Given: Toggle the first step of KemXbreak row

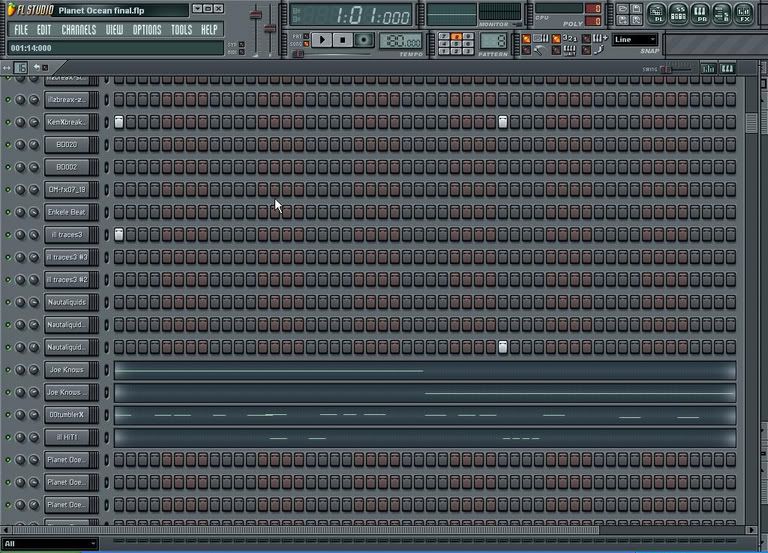Looking at the screenshot, I should 119,122.
